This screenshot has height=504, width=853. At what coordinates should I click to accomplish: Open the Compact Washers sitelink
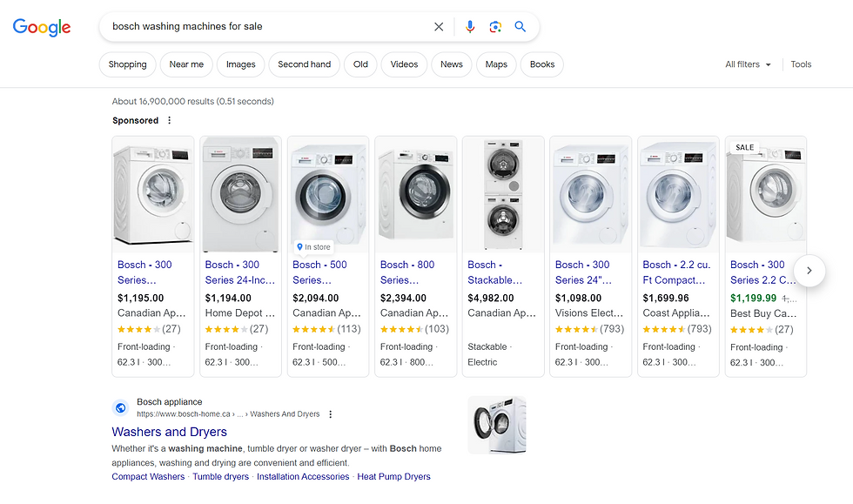point(148,476)
